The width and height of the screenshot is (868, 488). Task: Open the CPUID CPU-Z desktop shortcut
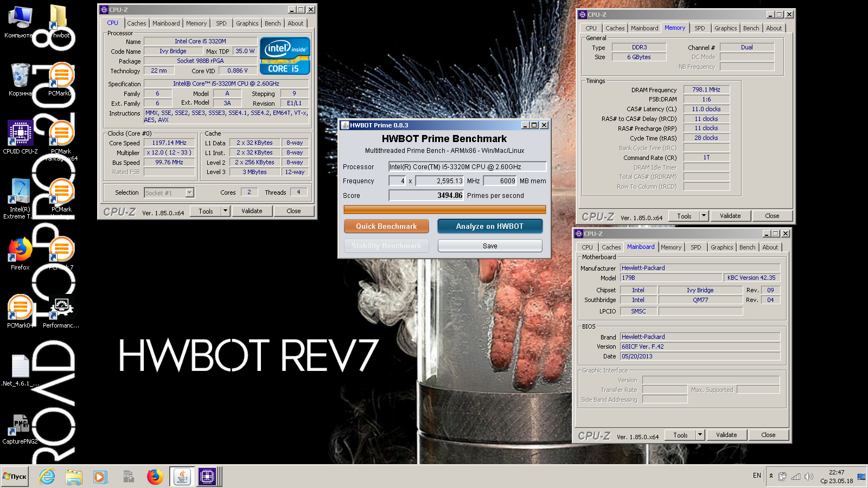coord(20,138)
